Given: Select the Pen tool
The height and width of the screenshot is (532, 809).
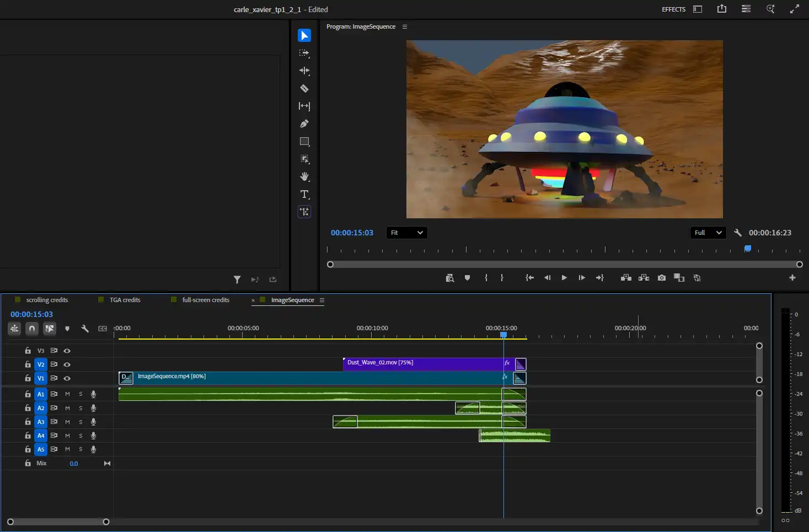Looking at the screenshot, I should point(304,123).
